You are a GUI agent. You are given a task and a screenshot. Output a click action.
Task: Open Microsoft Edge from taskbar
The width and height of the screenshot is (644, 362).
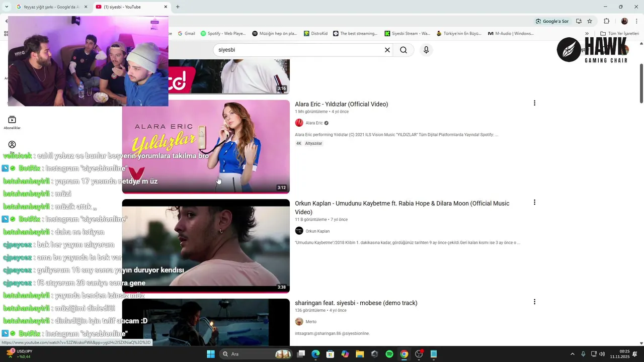(x=315, y=354)
